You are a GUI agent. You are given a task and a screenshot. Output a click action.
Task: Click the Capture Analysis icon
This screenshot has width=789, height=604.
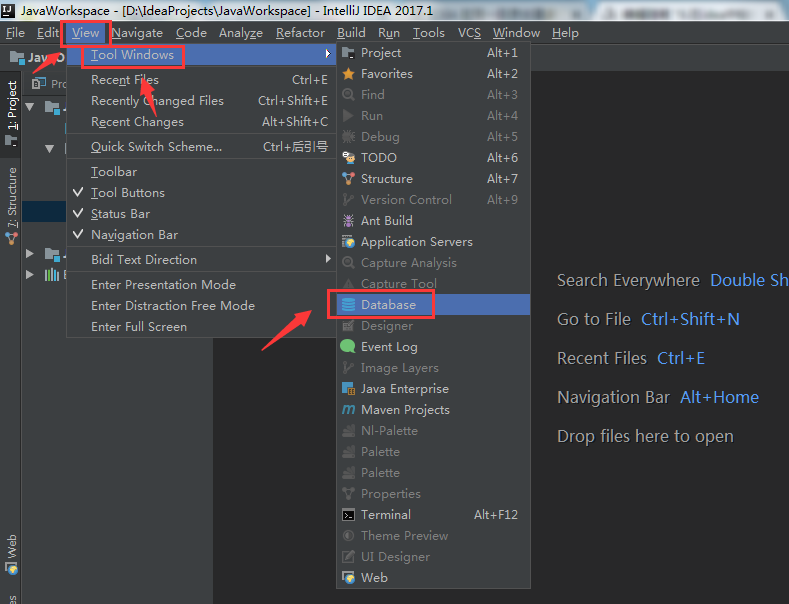point(348,263)
